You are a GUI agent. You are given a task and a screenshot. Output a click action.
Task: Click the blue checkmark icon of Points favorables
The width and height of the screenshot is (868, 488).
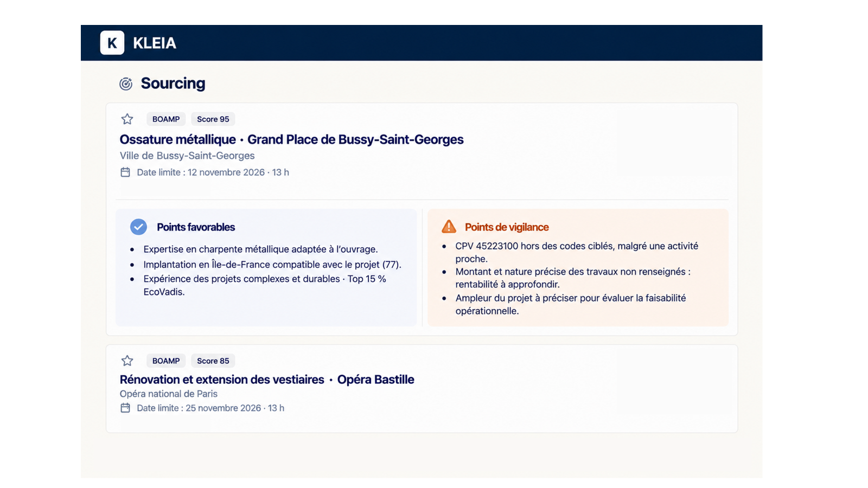pos(138,227)
